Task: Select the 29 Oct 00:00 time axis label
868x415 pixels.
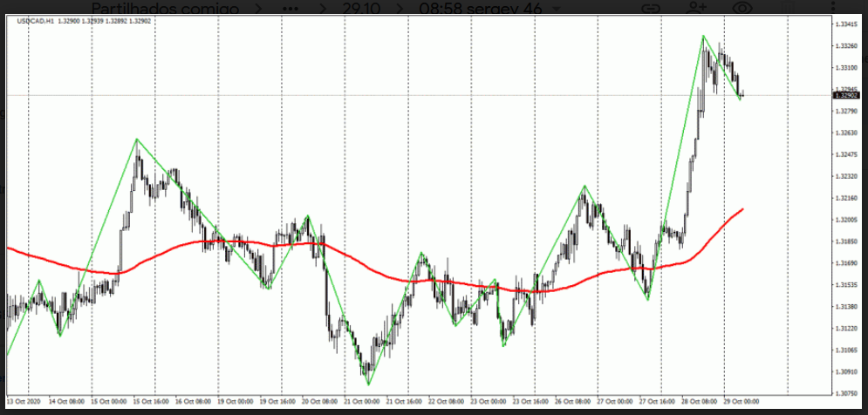Action: point(742,402)
